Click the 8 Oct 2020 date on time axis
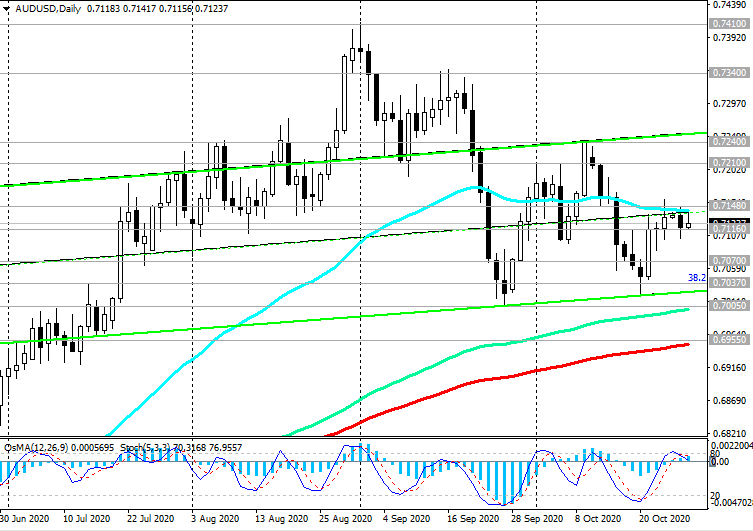Image resolution: width=753 pixels, height=531 pixels. 598,519
